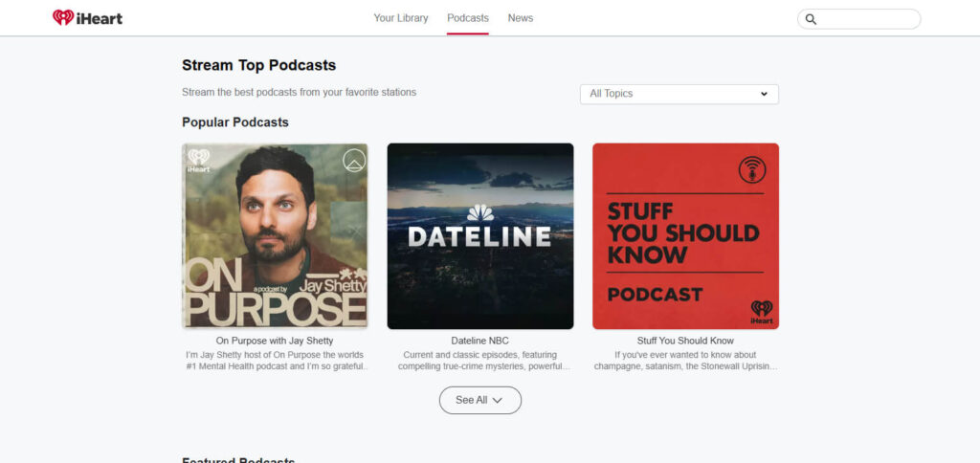Click the champagne, satanism description text

point(685,361)
